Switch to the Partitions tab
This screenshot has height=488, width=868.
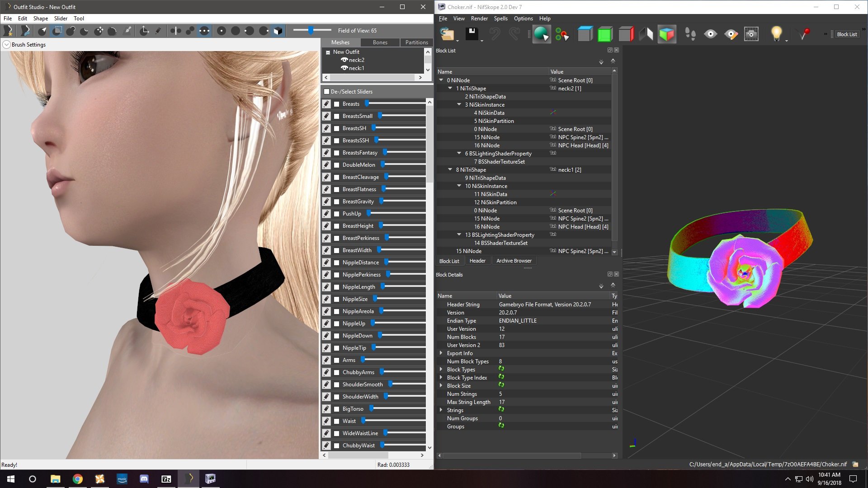[416, 42]
